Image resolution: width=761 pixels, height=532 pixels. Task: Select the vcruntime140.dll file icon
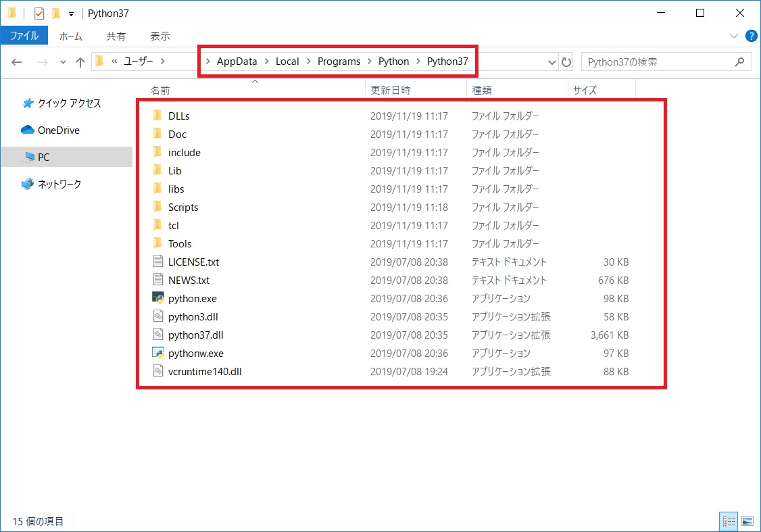(157, 371)
